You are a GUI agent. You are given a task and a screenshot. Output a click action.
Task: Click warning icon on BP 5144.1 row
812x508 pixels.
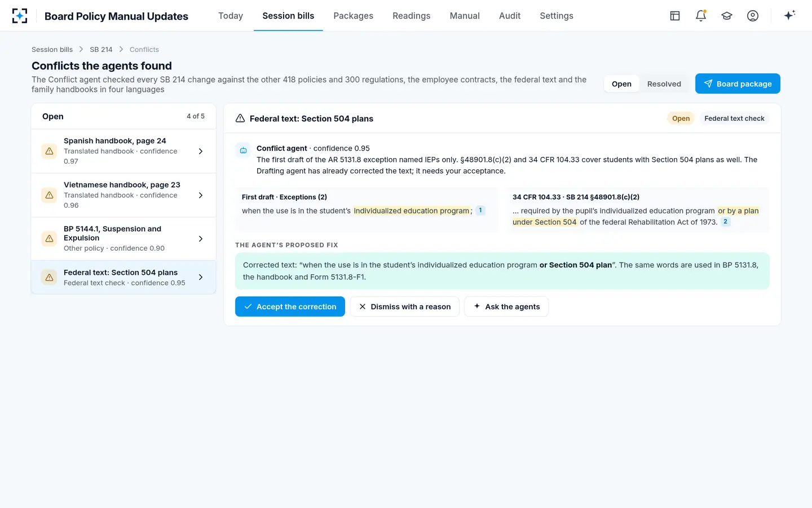(x=49, y=239)
